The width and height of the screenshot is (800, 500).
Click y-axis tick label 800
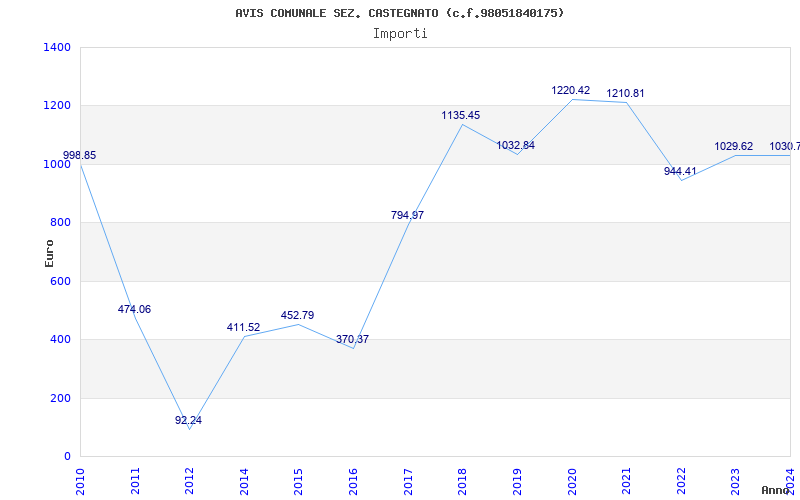click(60, 222)
